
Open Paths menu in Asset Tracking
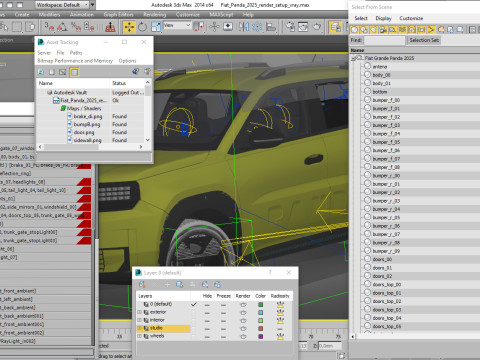click(x=76, y=53)
